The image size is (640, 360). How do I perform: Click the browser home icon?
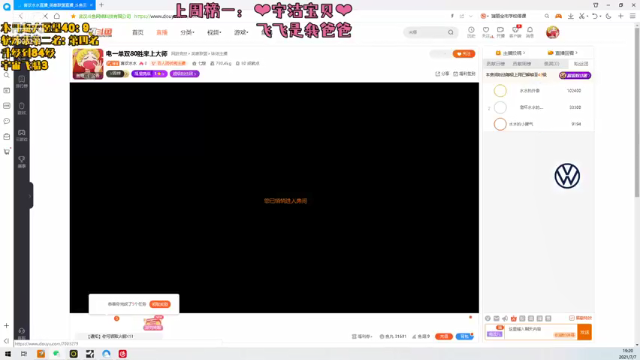coord(57,16)
